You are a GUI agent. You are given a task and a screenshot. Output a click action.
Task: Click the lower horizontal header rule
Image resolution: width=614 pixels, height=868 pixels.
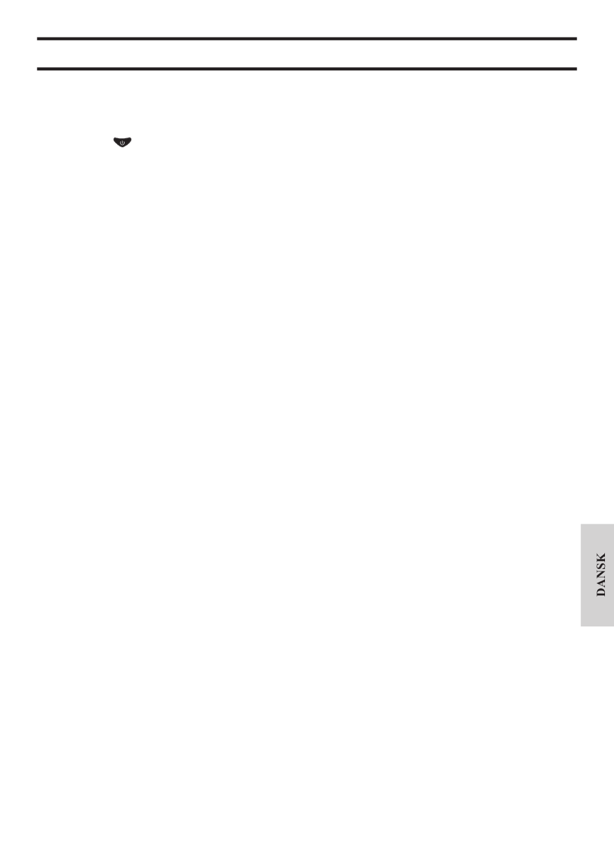click(306, 68)
